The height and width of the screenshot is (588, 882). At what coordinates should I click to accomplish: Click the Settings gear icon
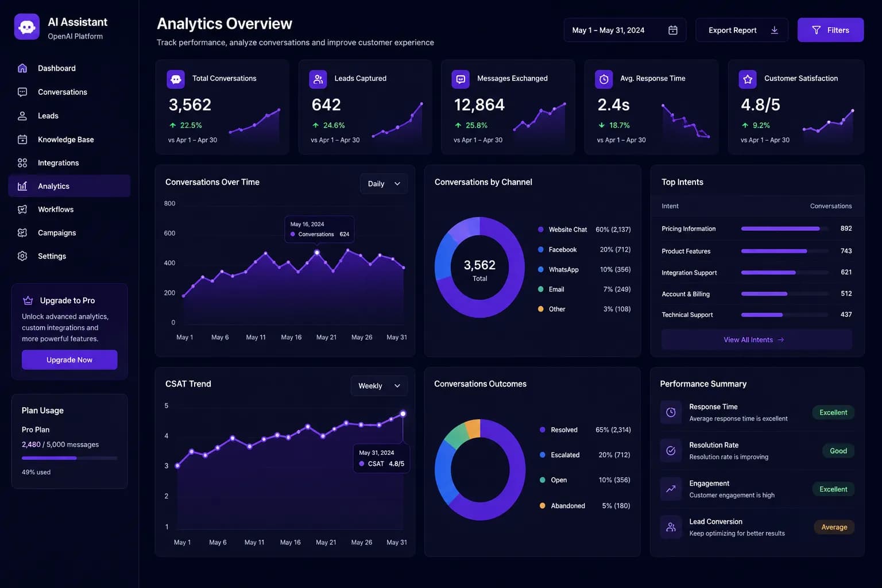(x=22, y=256)
